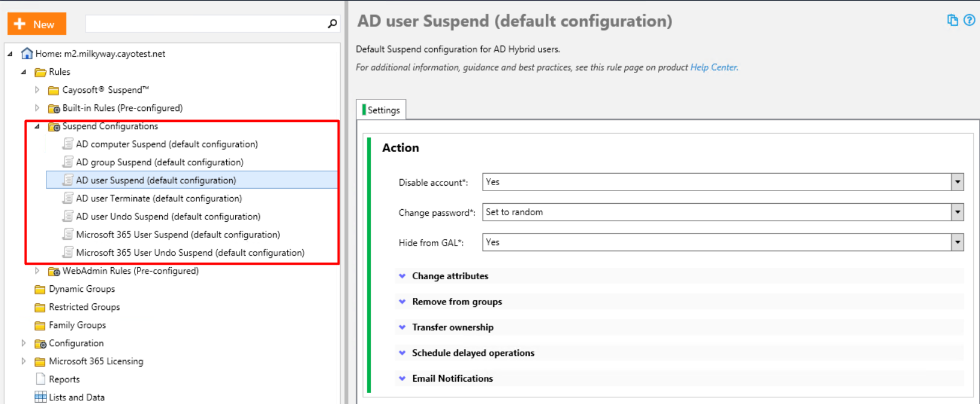Select Microsoft 365 User Undo Suspend configuration
980x404 pixels.
click(x=190, y=253)
